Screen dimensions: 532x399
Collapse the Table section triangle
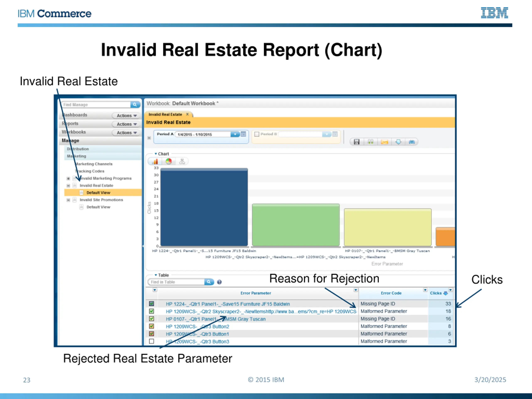[x=156, y=275]
